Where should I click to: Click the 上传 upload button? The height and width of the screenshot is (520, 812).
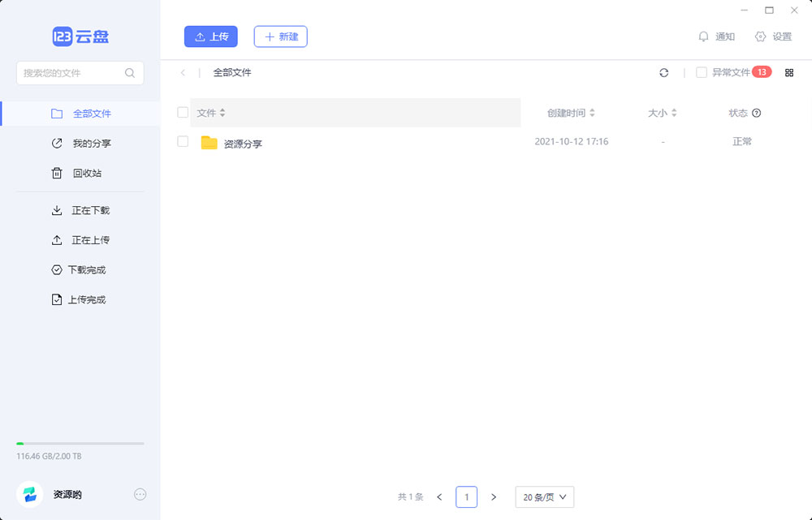(210, 37)
